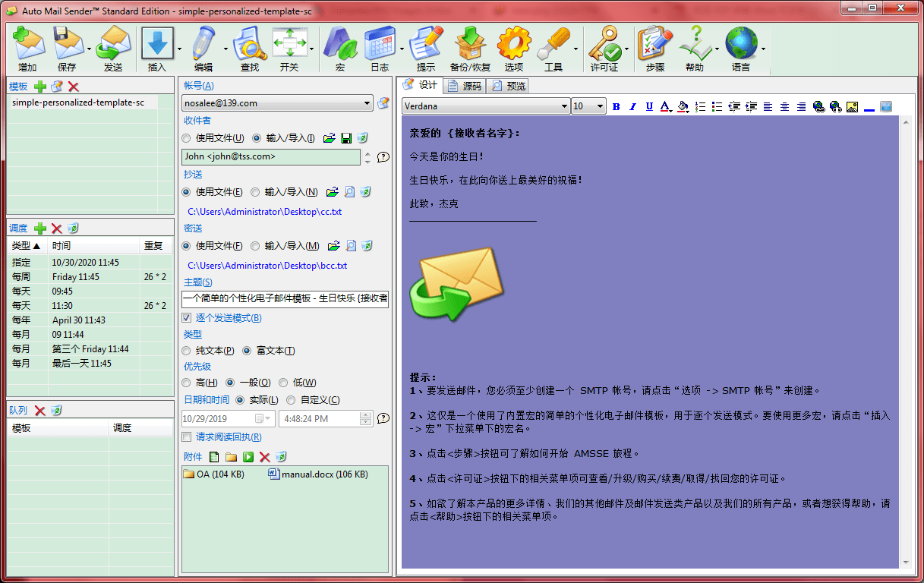Click the open-folder icon in the 抄送 row
Image resolution: width=924 pixels, height=583 pixels.
point(333,192)
